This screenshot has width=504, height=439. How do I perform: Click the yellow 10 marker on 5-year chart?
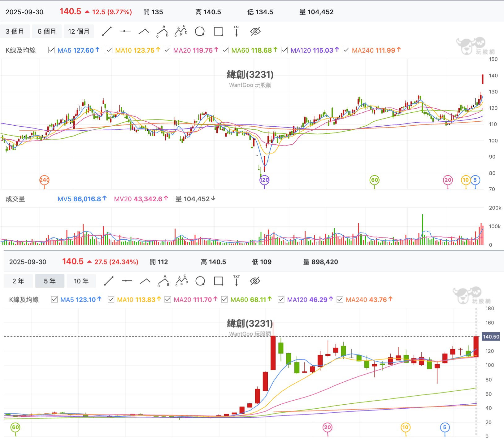(405, 428)
